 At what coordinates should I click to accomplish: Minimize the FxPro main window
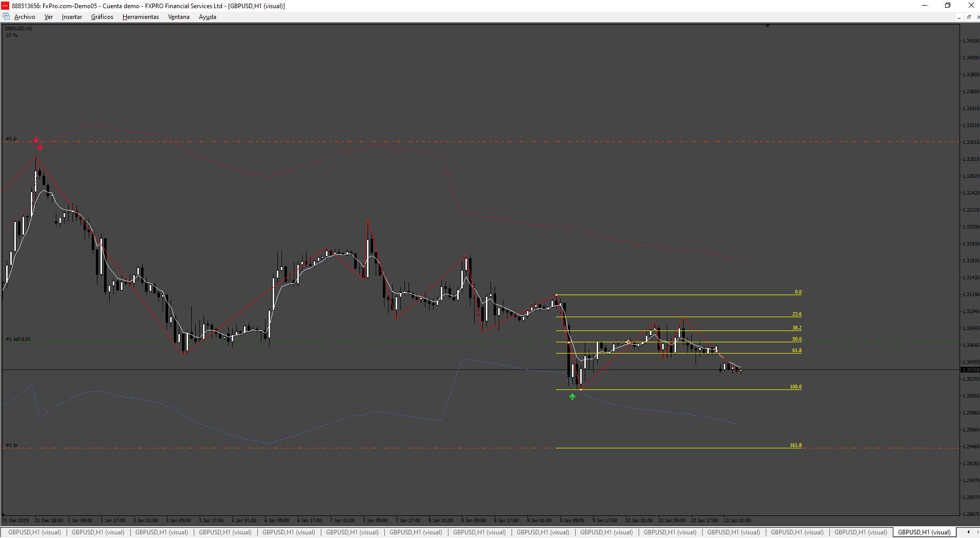[x=925, y=6]
